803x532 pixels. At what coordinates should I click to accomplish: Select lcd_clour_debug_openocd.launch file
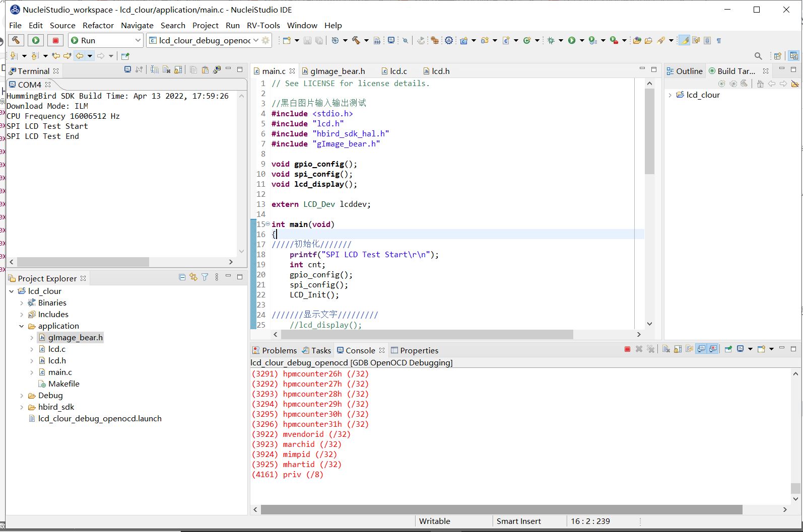pos(100,418)
